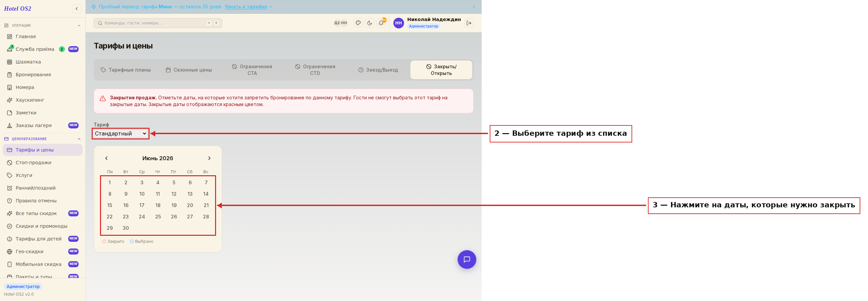
Task: Open the Тариф dropdown showing Стандартный
Action: (x=121, y=133)
